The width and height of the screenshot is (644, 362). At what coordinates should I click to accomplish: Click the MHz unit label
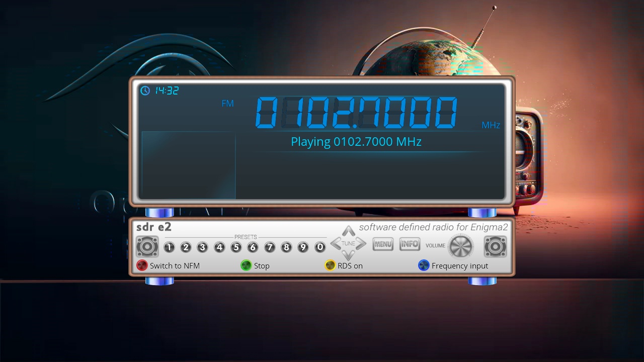(x=491, y=125)
